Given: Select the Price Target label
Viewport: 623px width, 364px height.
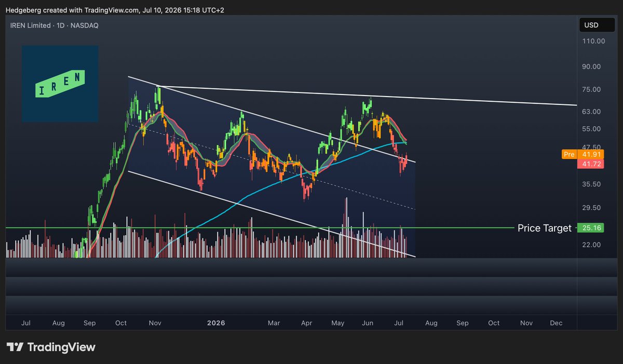Looking at the screenshot, I should (544, 228).
